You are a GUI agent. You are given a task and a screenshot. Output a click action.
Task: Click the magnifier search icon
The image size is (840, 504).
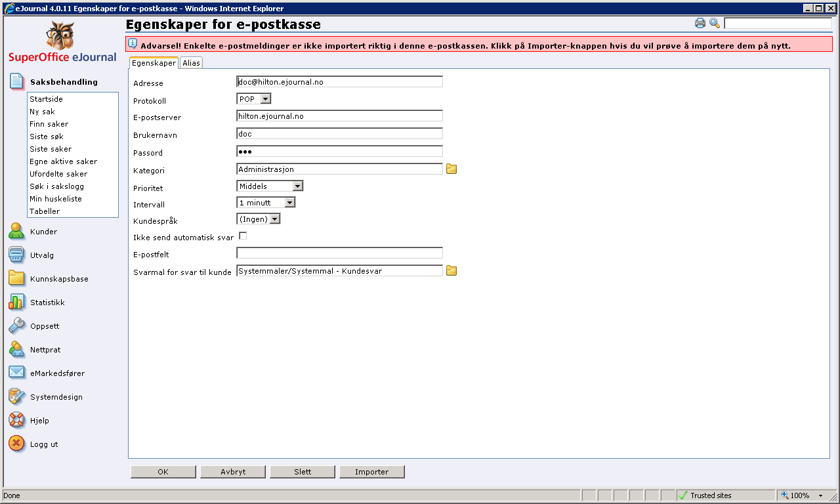pos(715,24)
